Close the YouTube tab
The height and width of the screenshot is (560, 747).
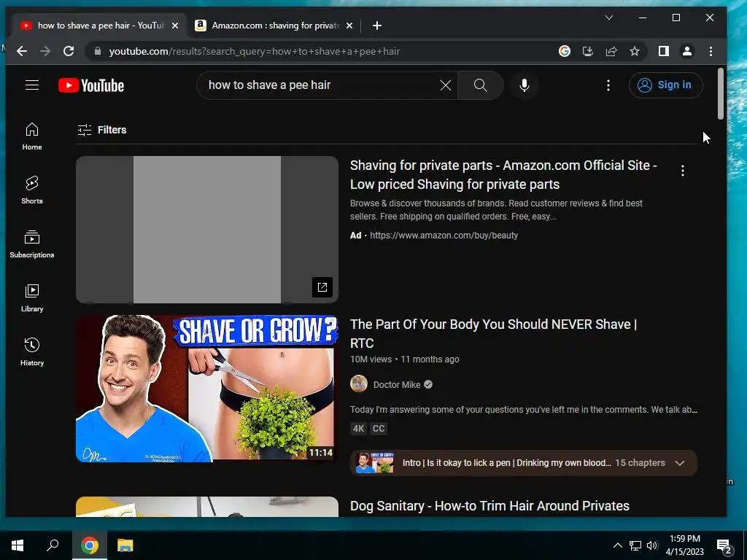coord(175,26)
